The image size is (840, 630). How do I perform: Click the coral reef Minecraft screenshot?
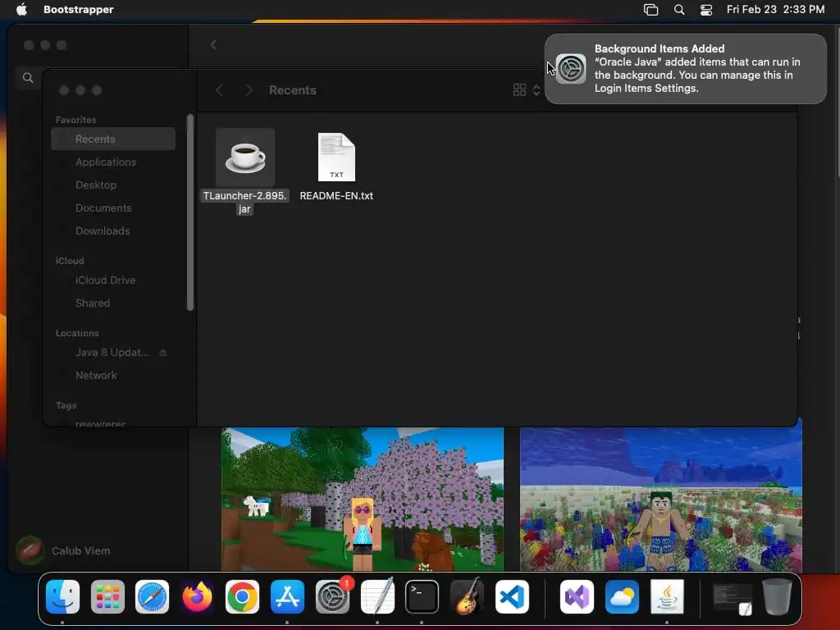pos(660,499)
